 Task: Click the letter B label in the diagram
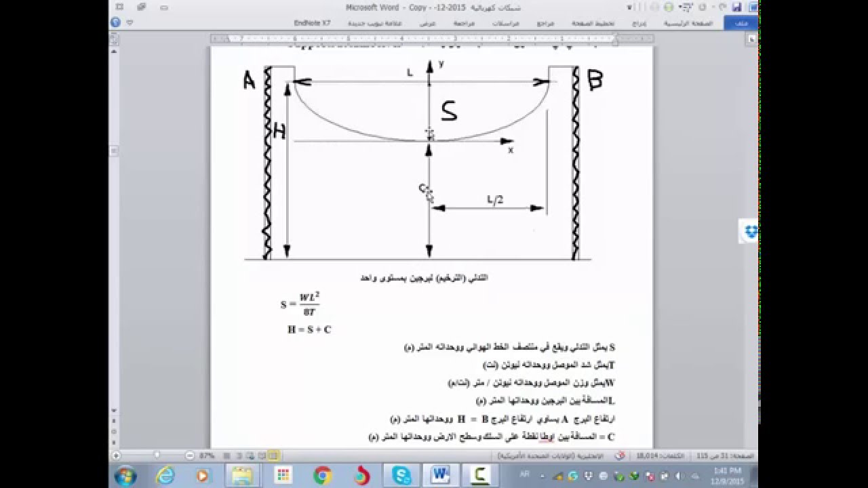[x=595, y=80]
